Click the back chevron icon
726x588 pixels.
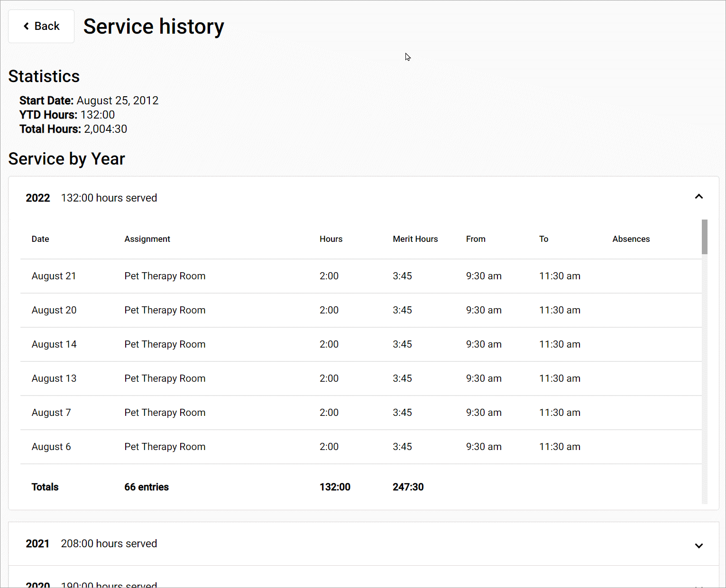26,26
